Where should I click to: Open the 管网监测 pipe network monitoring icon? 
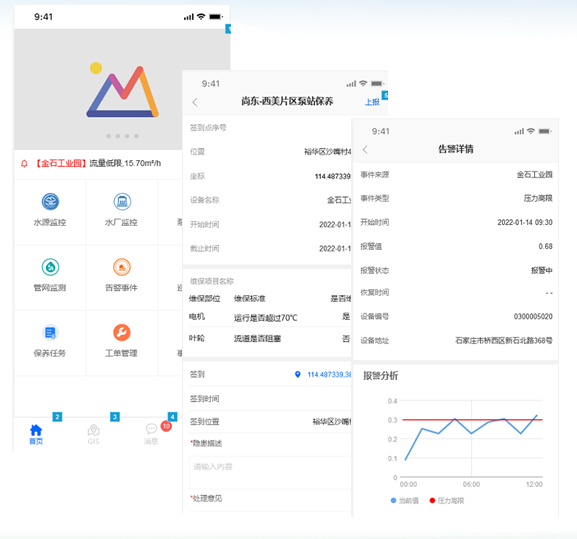click(x=50, y=267)
